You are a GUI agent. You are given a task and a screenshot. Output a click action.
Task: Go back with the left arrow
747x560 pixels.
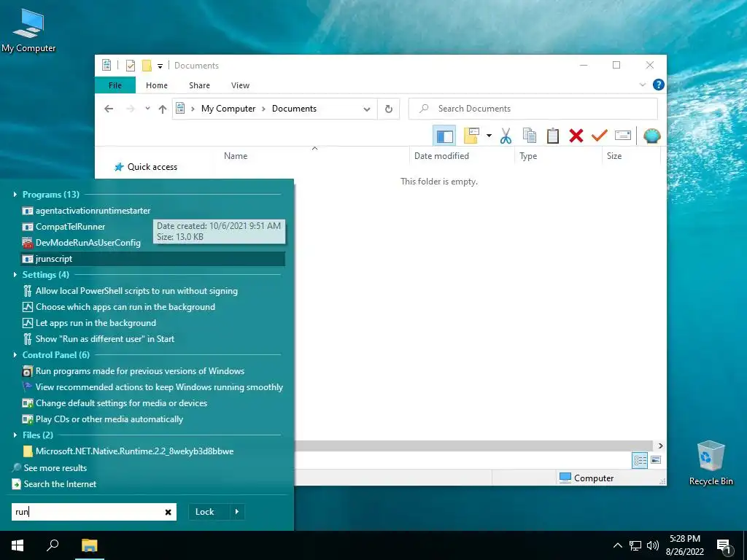[x=109, y=109]
